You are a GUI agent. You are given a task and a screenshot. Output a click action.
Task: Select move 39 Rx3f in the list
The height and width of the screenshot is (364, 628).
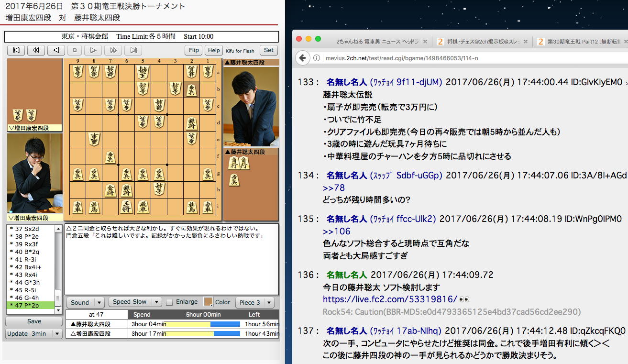(x=31, y=244)
